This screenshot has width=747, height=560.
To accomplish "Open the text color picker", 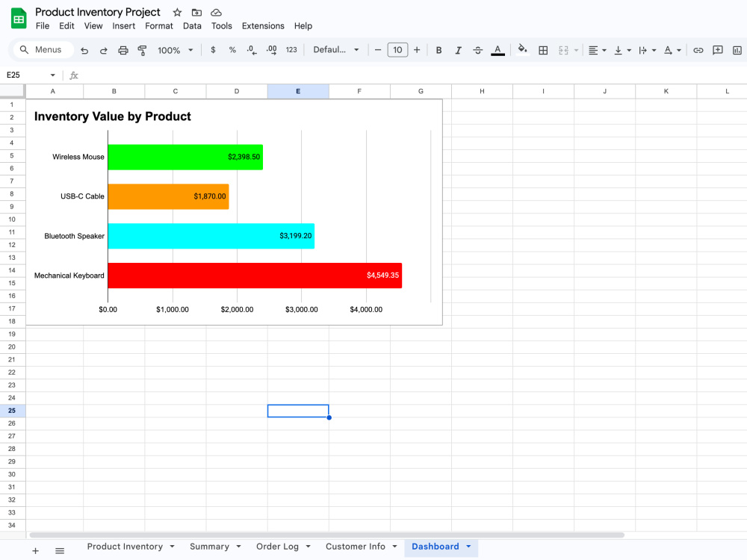I will tap(498, 50).
